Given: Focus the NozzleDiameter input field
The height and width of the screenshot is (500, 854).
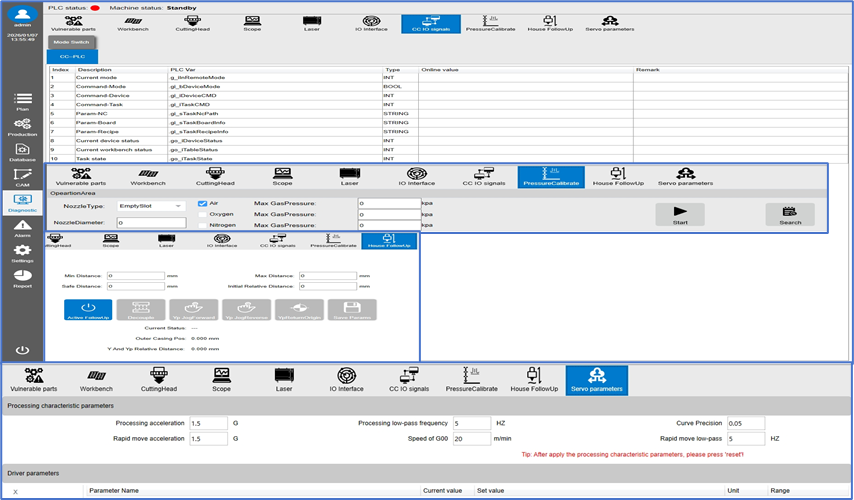Looking at the screenshot, I should (151, 222).
